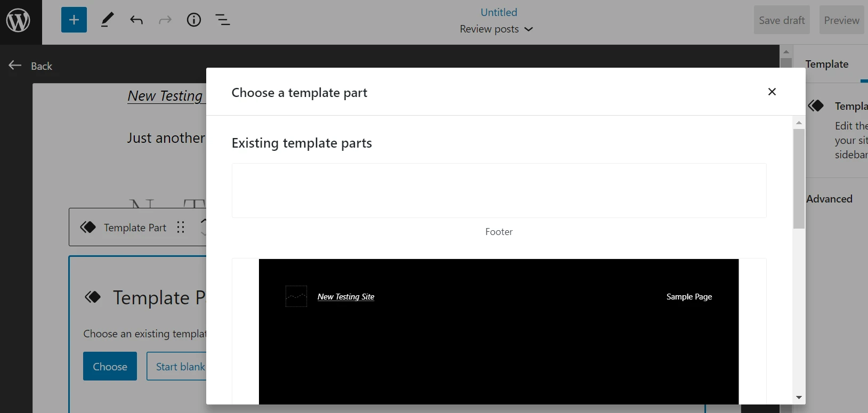Close the Choose a template part dialog
This screenshot has height=413, width=868.
coord(772,92)
